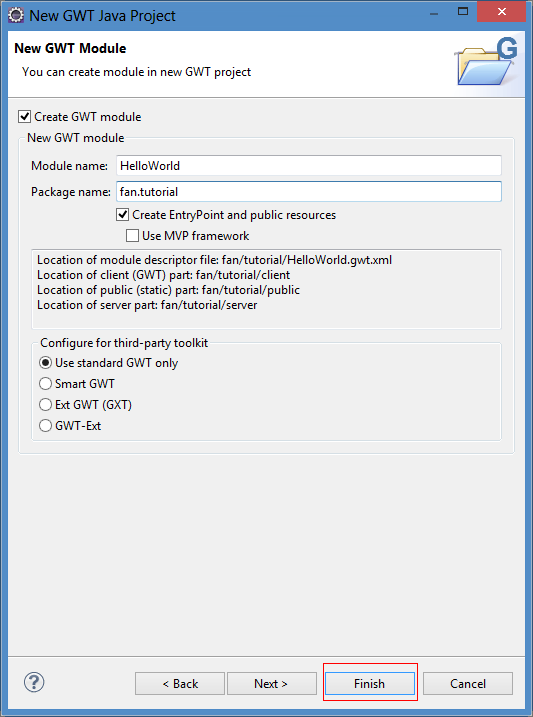
Task: Focus the Module name field
Action: pos(309,166)
